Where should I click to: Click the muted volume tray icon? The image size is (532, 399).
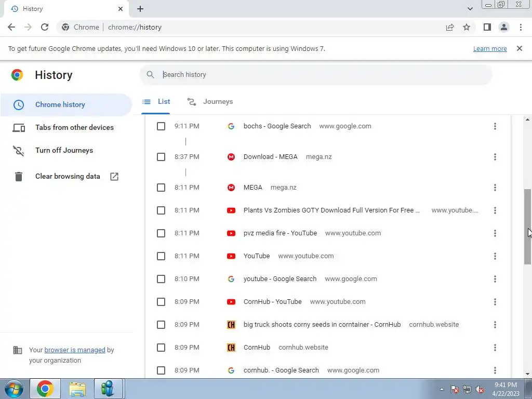coord(480,389)
